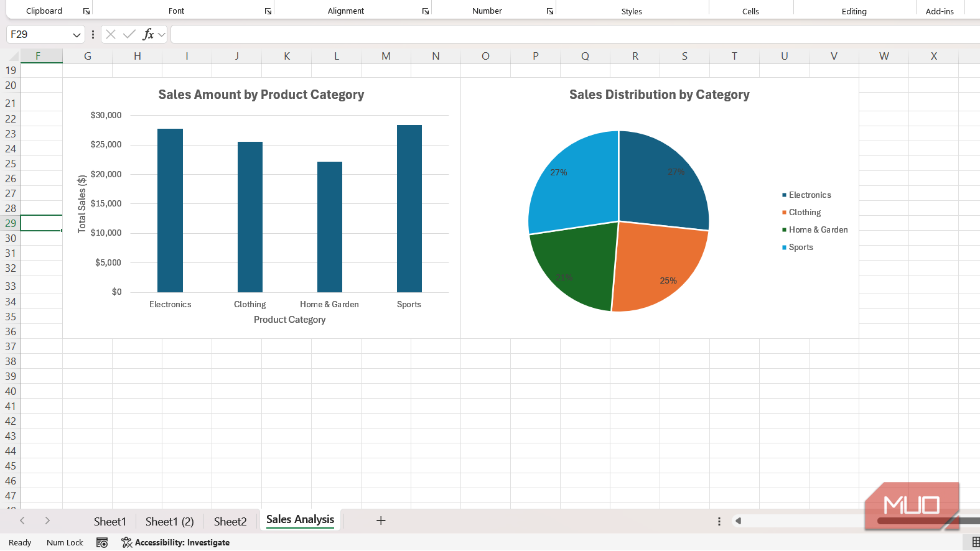The image size is (980, 551).
Task: Click Home & Garden legend entry
Action: pos(815,229)
